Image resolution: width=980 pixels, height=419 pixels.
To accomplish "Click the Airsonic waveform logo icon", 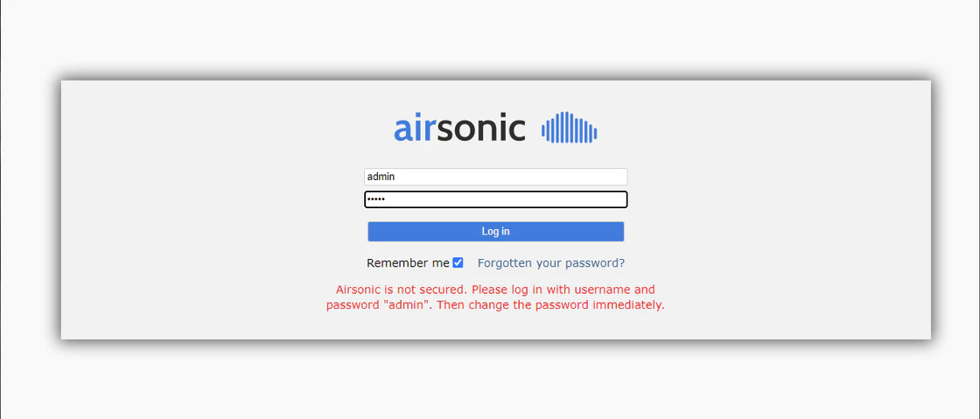I will click(569, 129).
